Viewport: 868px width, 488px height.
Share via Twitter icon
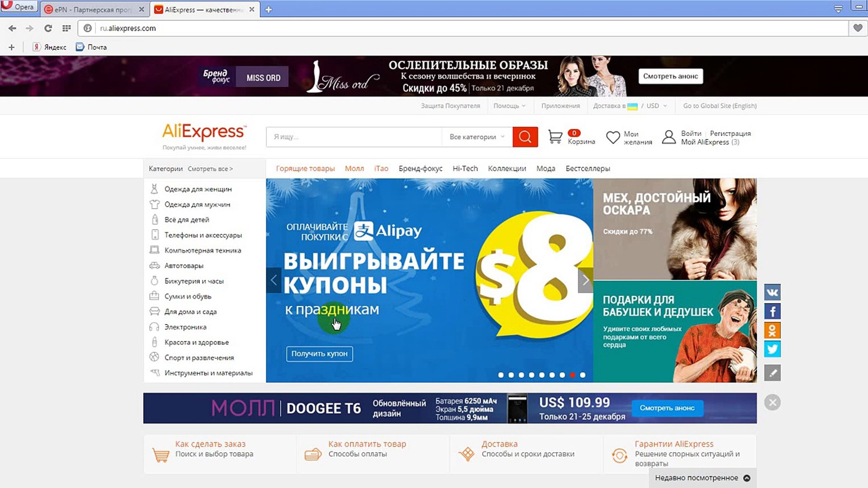pyautogui.click(x=772, y=349)
